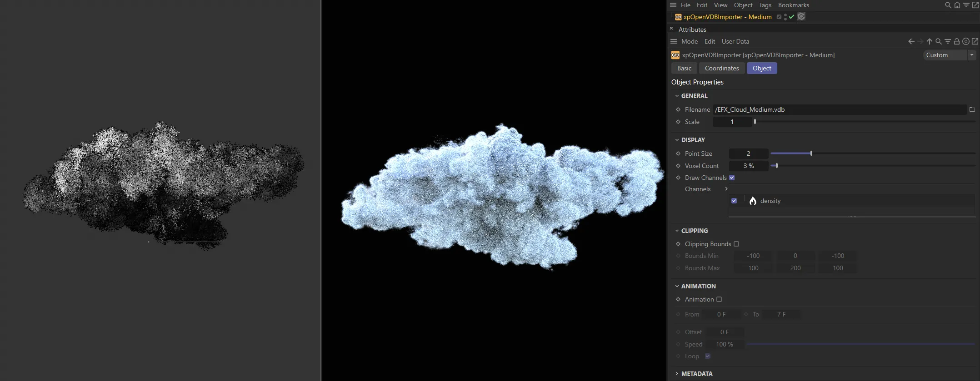Click the Draw Channels keyframe diamond
Viewport: 980px width, 381px height.
coord(678,178)
